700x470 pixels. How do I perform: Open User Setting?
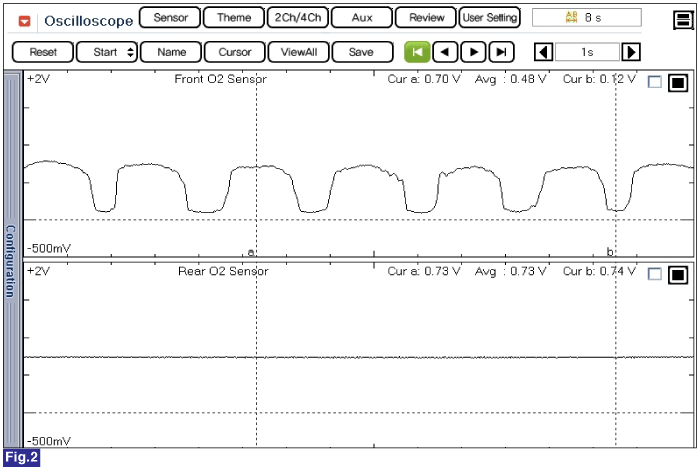pos(489,18)
